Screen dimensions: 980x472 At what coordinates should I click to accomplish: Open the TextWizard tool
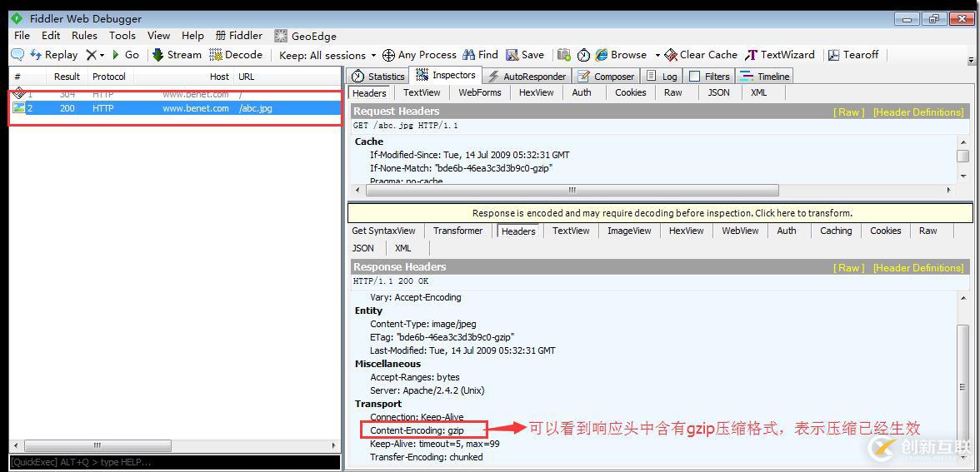click(x=779, y=55)
